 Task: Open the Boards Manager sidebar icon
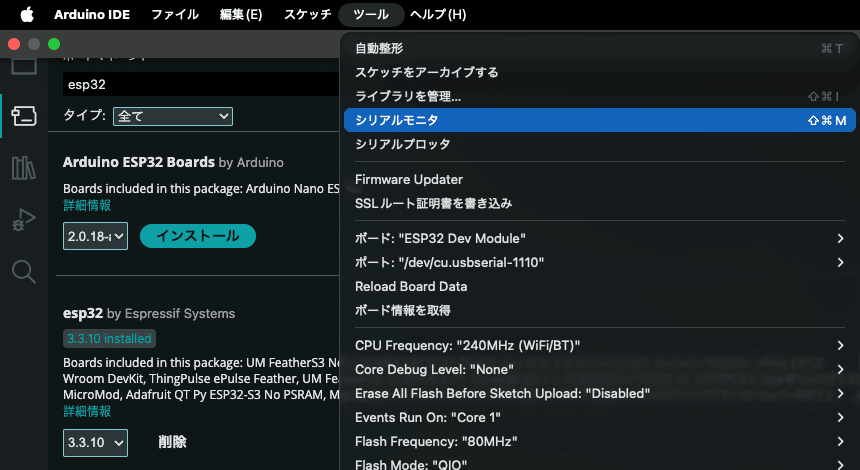coord(24,116)
